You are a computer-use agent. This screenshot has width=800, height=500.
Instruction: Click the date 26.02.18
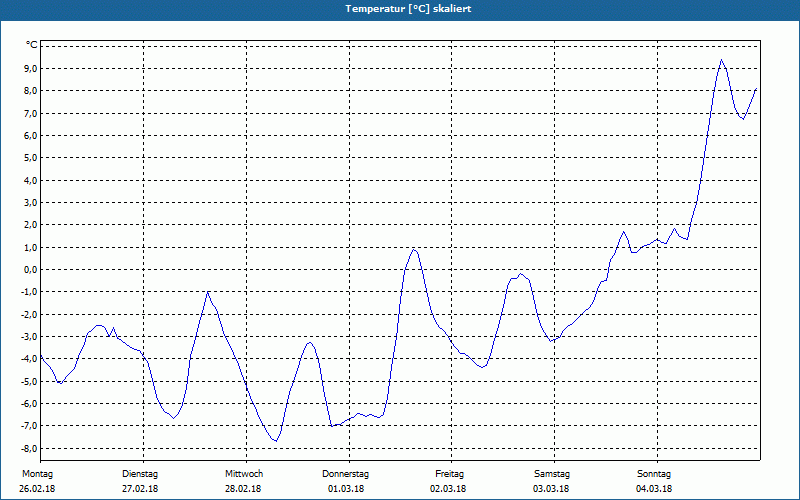(x=37, y=489)
